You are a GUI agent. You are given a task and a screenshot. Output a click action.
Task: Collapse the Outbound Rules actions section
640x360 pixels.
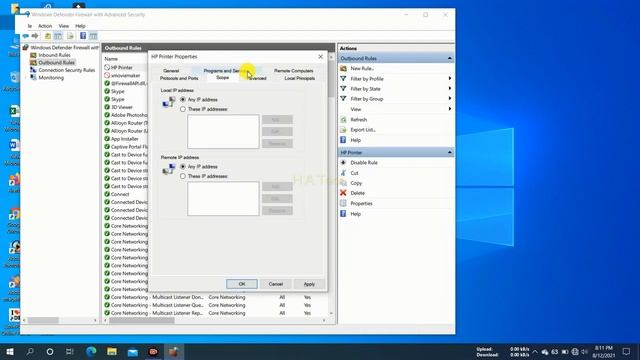click(x=449, y=58)
